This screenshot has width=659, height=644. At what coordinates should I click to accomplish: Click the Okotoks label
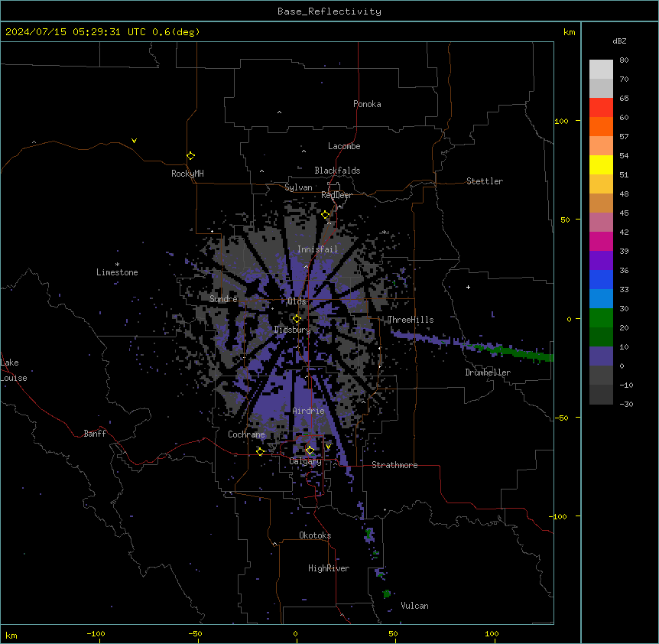point(315,535)
